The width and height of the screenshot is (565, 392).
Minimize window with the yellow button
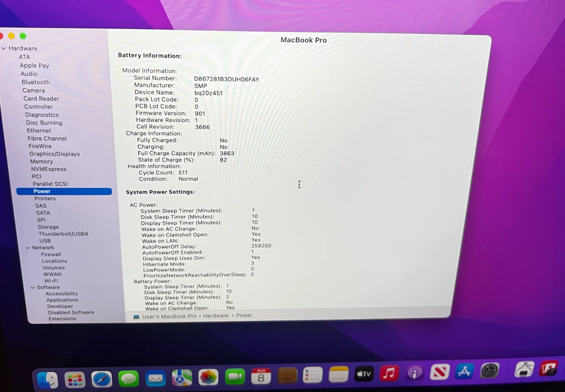click(x=12, y=36)
